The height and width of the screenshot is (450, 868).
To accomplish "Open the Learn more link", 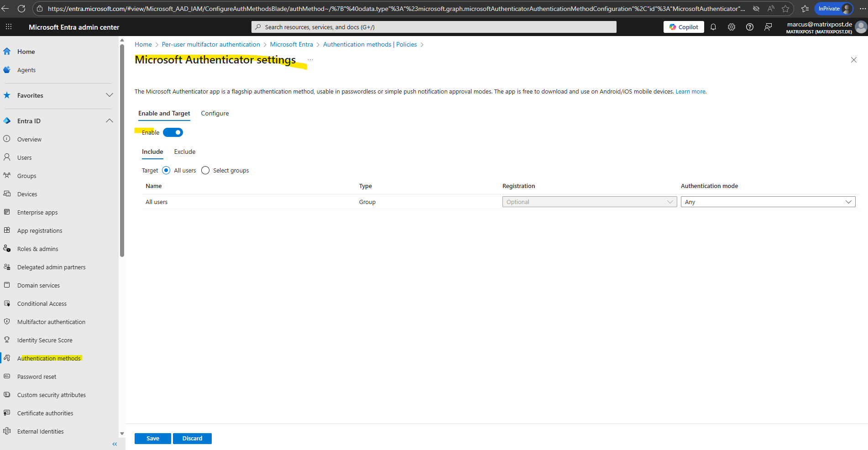I will tap(690, 91).
